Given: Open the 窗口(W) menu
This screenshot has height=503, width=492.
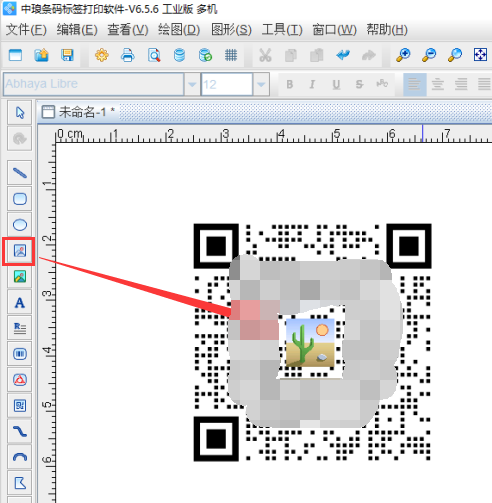Looking at the screenshot, I should pyautogui.click(x=334, y=30).
